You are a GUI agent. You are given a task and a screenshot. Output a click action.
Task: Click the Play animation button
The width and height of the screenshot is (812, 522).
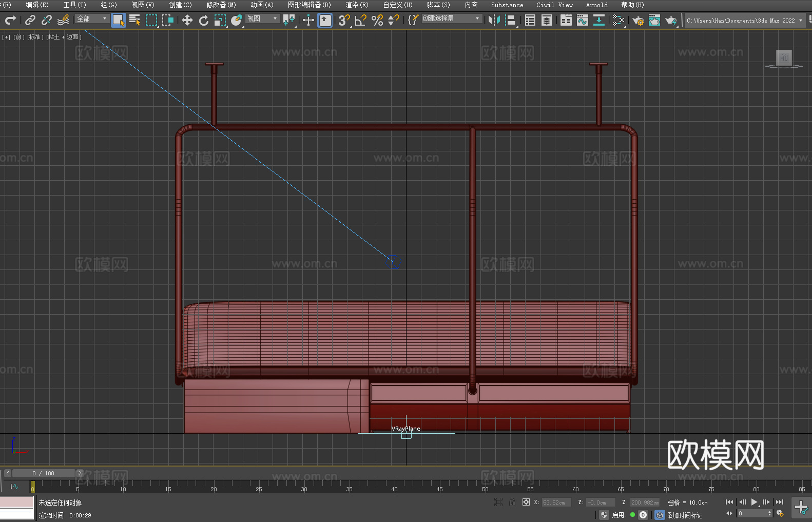(755, 502)
